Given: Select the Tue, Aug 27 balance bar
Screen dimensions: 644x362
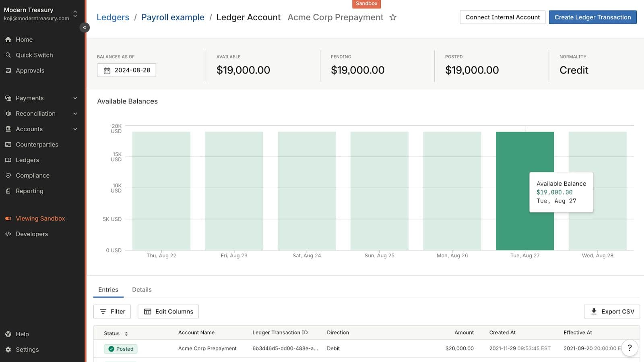Looking at the screenshot, I should click(524, 153).
